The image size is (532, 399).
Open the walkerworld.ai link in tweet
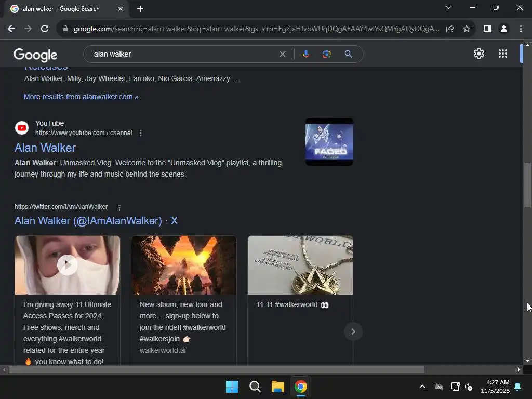pyautogui.click(x=163, y=351)
